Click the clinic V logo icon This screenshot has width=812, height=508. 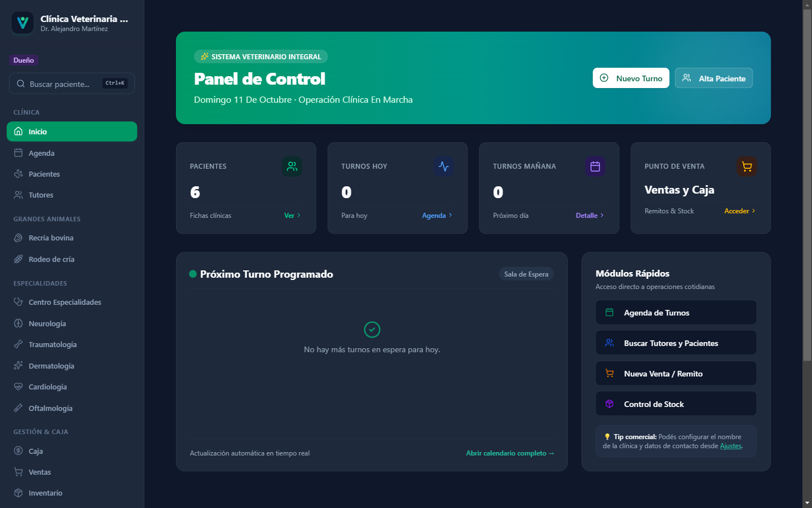(x=23, y=23)
